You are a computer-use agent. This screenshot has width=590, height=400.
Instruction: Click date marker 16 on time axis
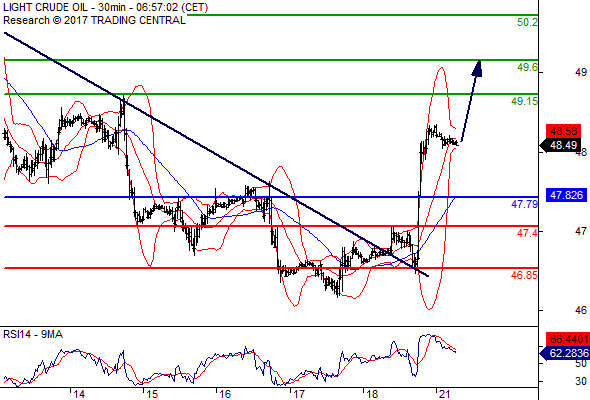click(x=225, y=394)
